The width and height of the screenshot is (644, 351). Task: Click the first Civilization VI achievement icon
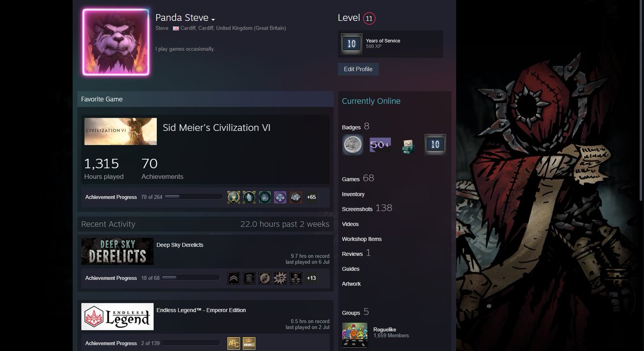click(x=233, y=197)
